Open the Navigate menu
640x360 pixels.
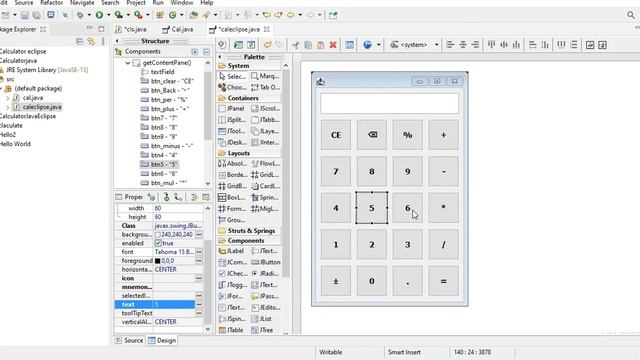pos(82,3)
